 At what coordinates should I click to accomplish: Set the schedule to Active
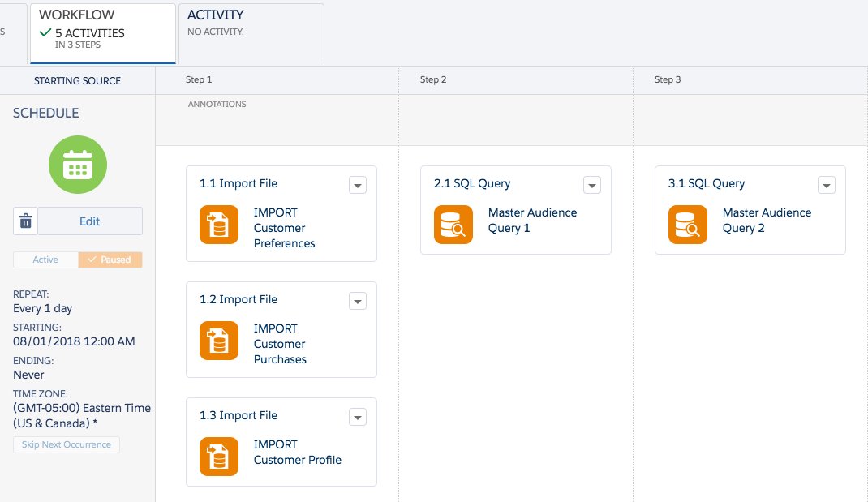pos(45,260)
